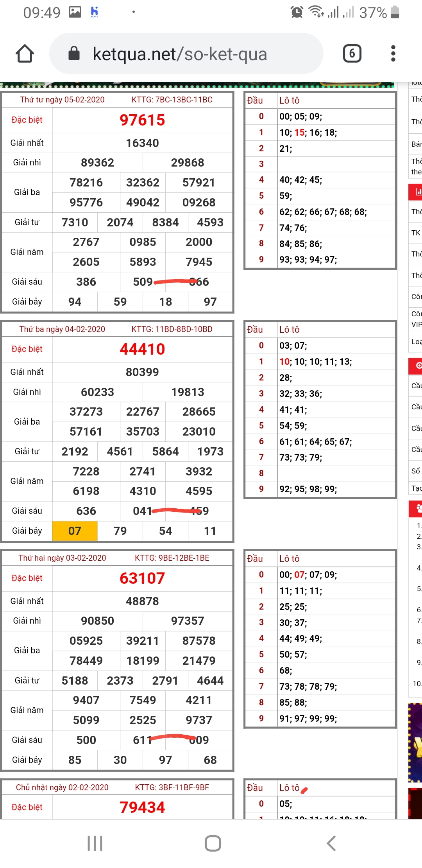Tap header 'Thứ ba ngày 04-02-2020'
422x868 pixels.
click(x=62, y=329)
